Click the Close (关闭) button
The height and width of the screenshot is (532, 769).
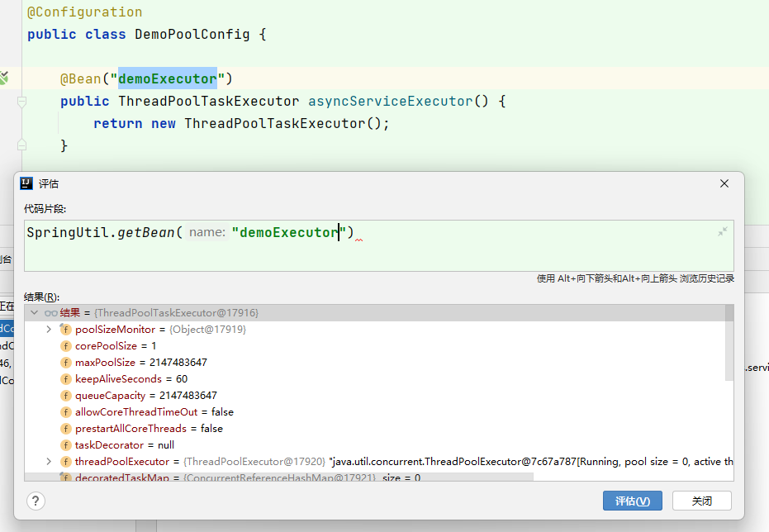point(702,501)
